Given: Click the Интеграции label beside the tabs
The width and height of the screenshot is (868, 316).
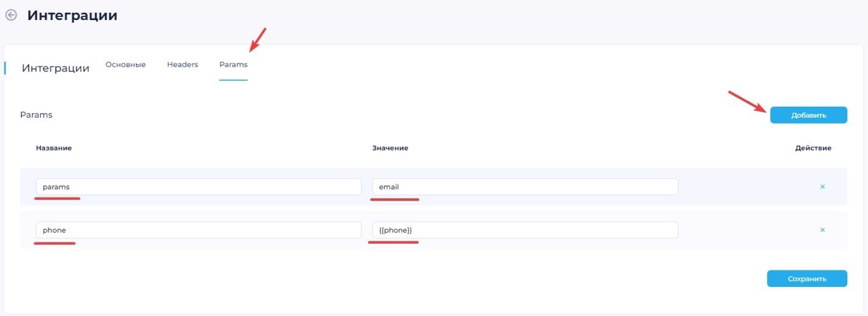Looking at the screenshot, I should tap(55, 68).
